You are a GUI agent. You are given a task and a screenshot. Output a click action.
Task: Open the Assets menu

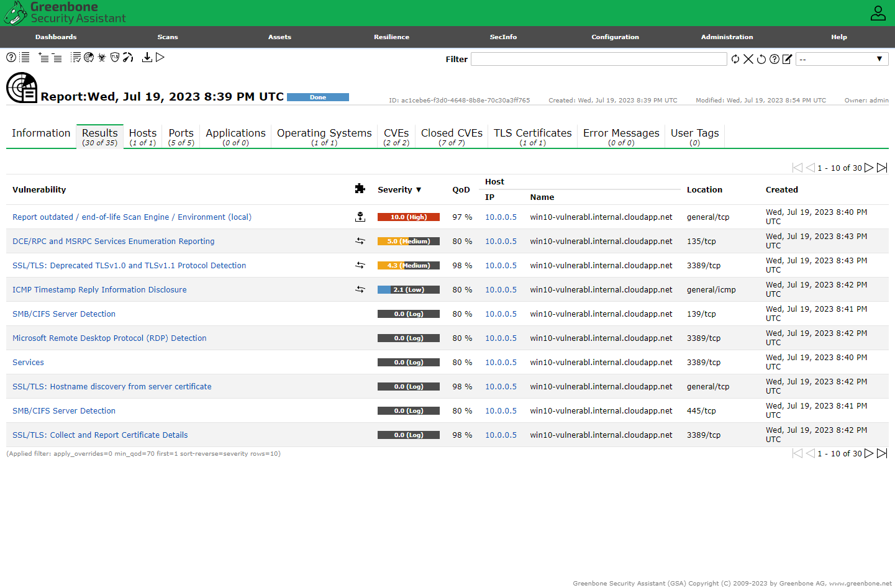279,37
